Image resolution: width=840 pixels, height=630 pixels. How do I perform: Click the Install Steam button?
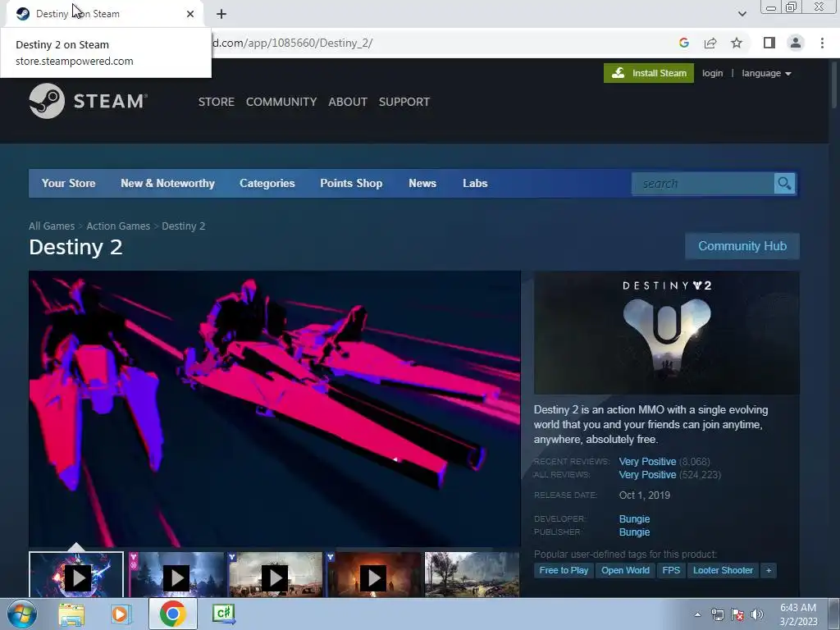[649, 73]
